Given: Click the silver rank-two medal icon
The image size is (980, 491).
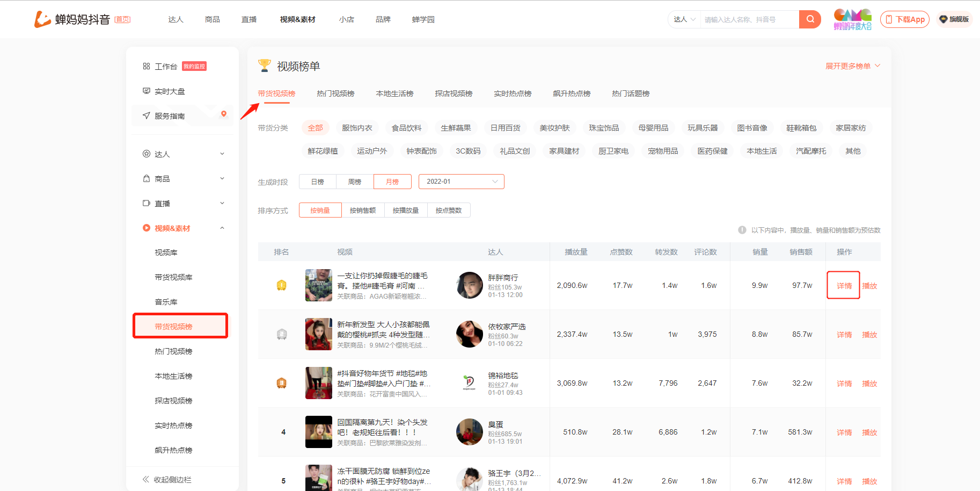Looking at the screenshot, I should [282, 334].
